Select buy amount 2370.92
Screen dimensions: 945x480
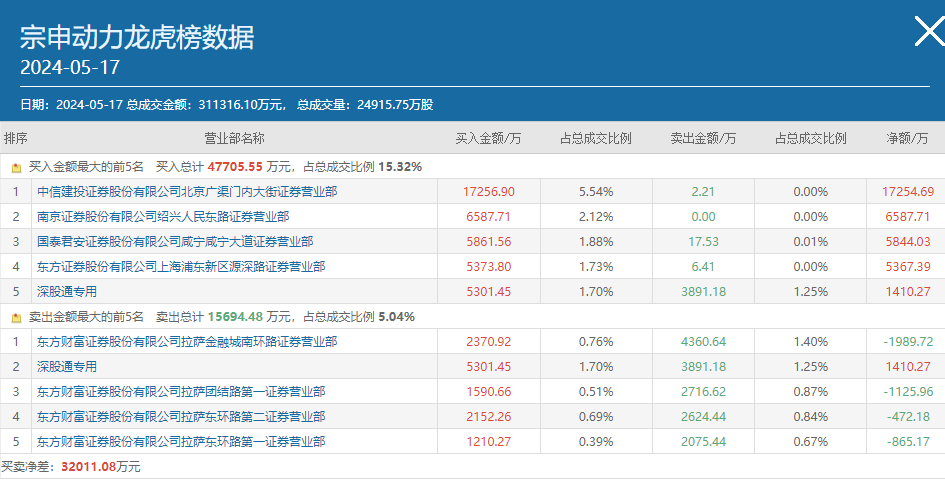489,342
